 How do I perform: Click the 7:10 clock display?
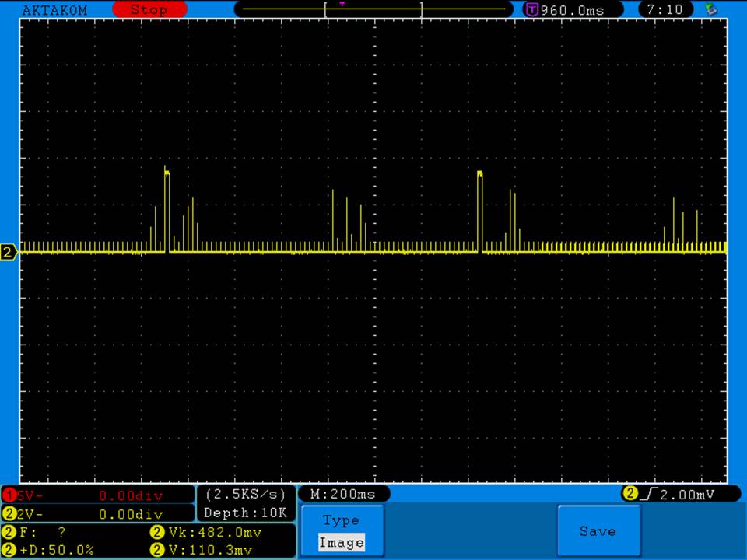coord(664,10)
